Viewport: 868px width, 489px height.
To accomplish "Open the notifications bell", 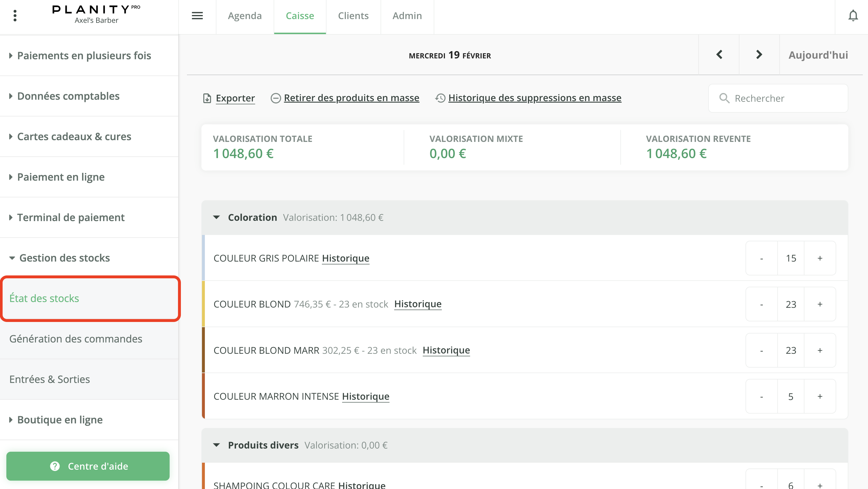I will (853, 16).
